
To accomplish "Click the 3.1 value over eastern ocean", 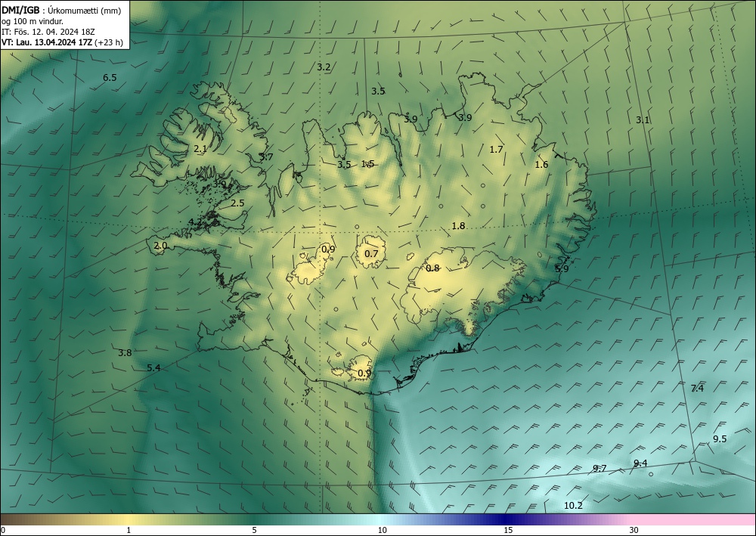I will click(x=642, y=120).
